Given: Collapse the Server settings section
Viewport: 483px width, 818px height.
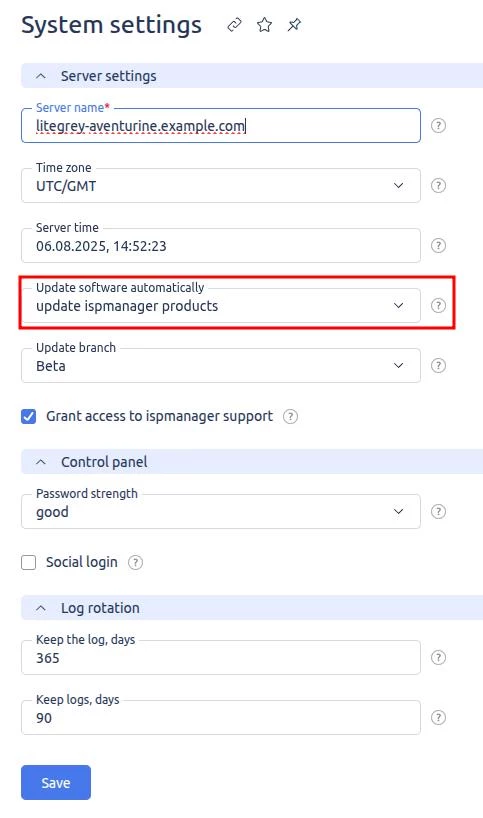Looking at the screenshot, I should coord(41,76).
